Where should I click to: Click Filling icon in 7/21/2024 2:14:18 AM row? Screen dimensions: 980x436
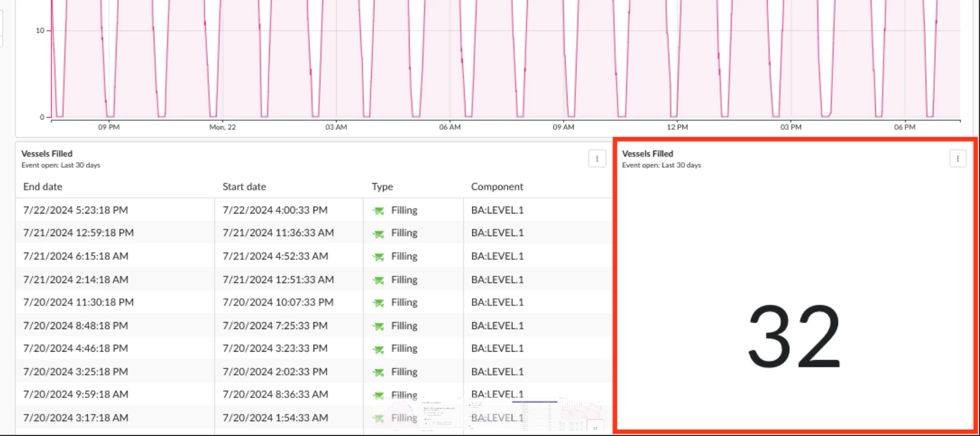[x=378, y=280]
